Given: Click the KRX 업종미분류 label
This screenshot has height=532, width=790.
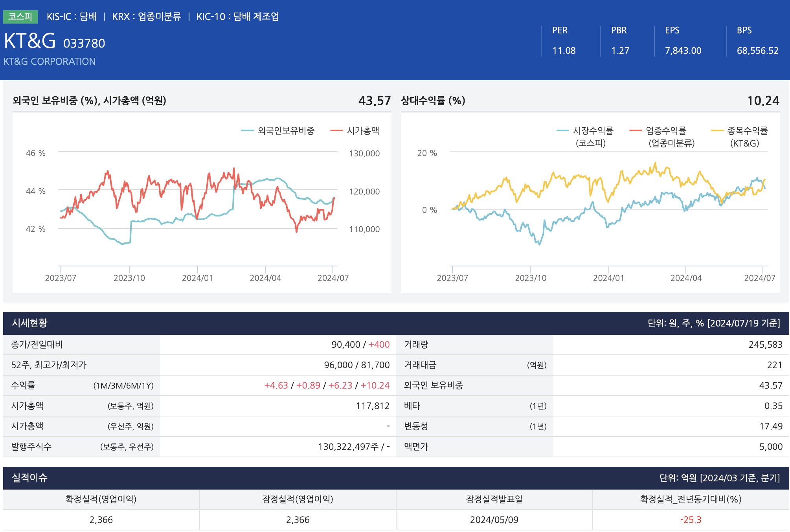Looking at the screenshot, I should point(146,17).
